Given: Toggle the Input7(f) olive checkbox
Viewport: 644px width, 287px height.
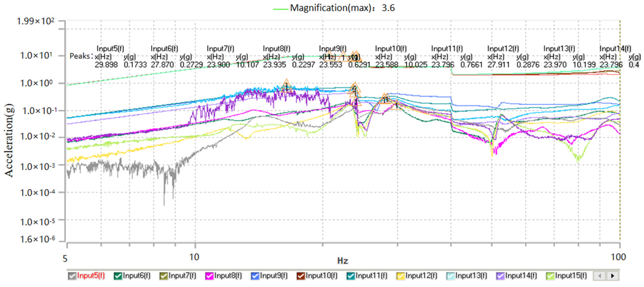Looking at the screenshot, I should click(x=163, y=276).
